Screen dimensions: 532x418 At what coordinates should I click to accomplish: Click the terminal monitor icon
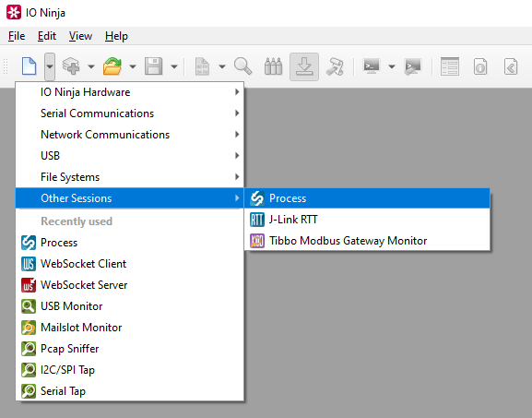(372, 66)
